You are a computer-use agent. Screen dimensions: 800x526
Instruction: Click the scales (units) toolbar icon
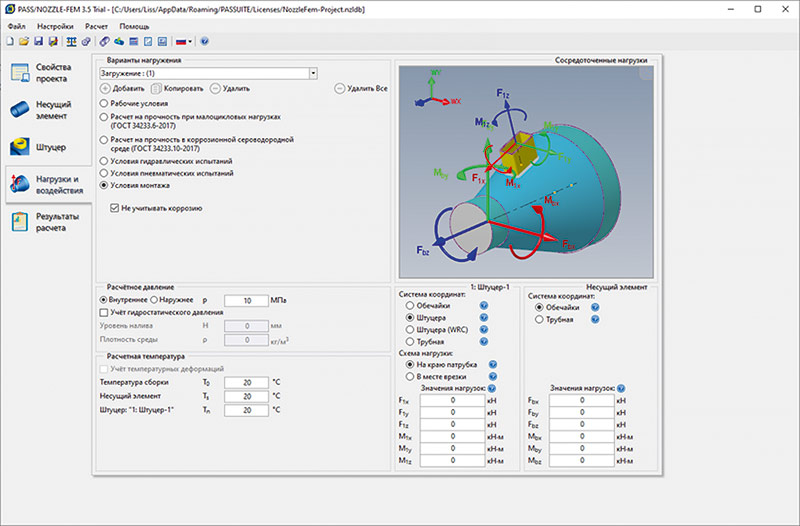71,41
